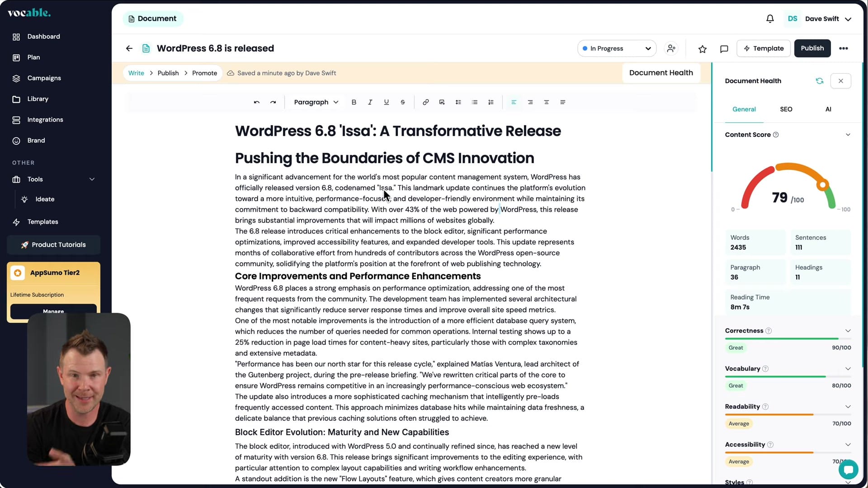Expand the Correctness section
Image resolution: width=868 pixels, height=488 pixels.
click(848, 331)
